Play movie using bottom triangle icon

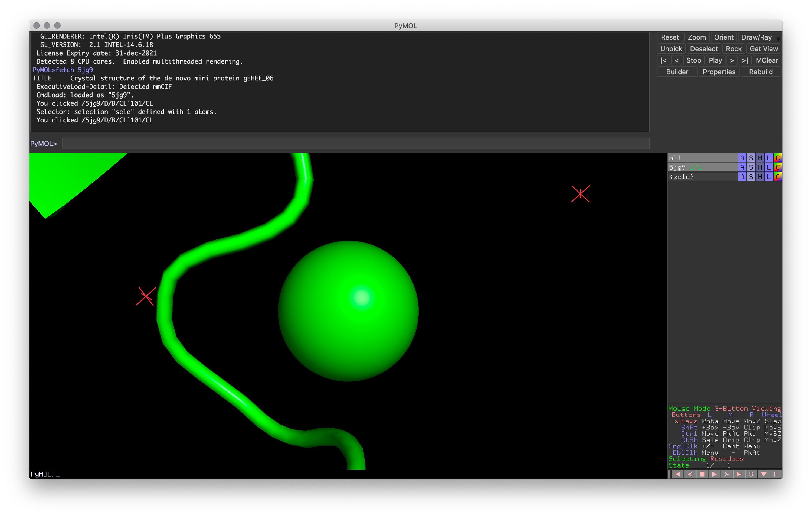point(714,474)
